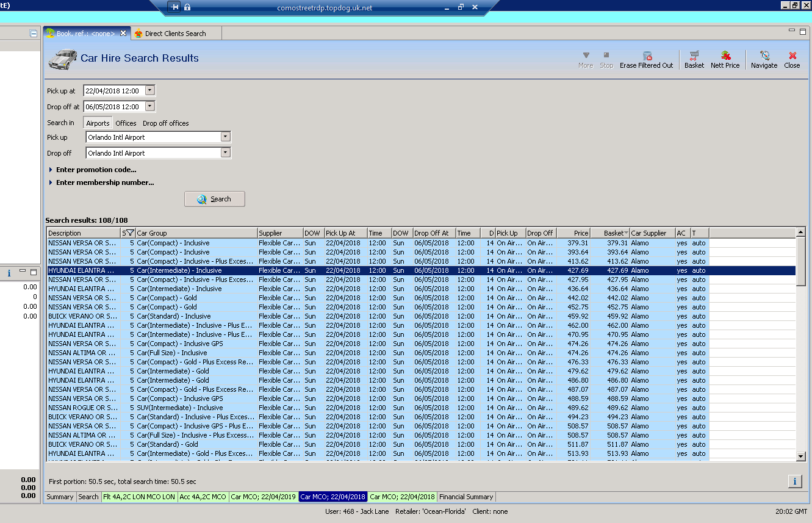This screenshot has width=812, height=523.
Task: Sort by the Car Supplier column header
Action: (652, 233)
